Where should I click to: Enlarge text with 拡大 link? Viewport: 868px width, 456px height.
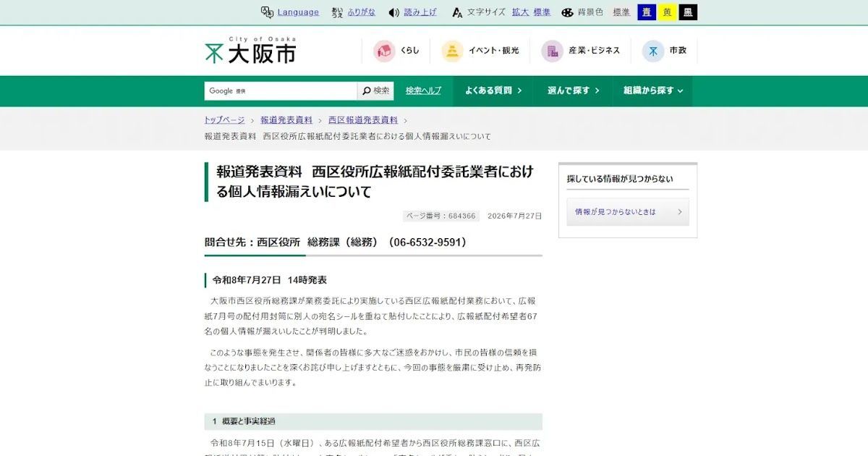click(x=520, y=12)
